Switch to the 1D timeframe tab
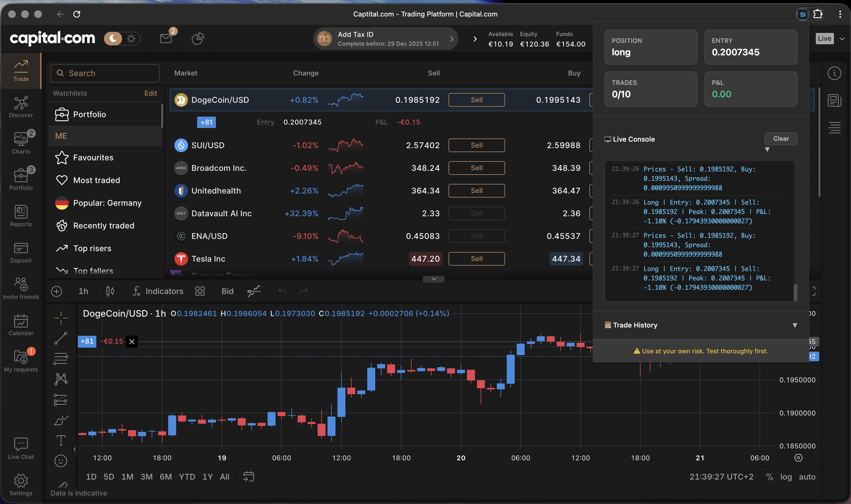 (91, 476)
